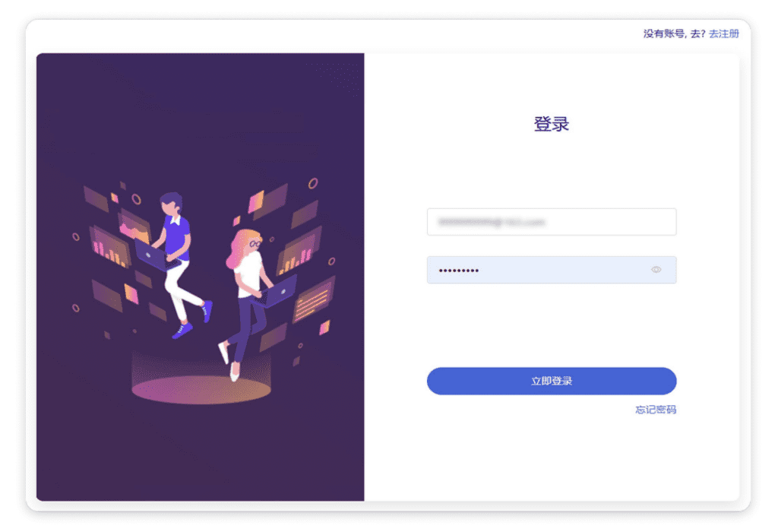
Task: Click the orange text-lines panel beside woman
Action: [x=314, y=301]
